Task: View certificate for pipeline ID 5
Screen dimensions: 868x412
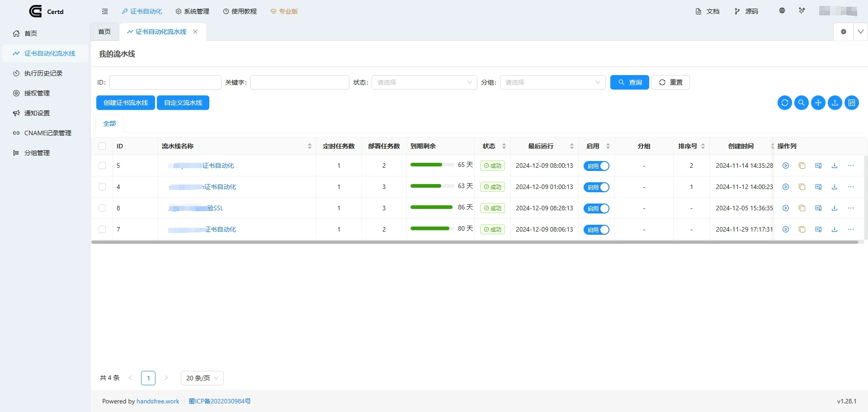Action: coord(818,166)
